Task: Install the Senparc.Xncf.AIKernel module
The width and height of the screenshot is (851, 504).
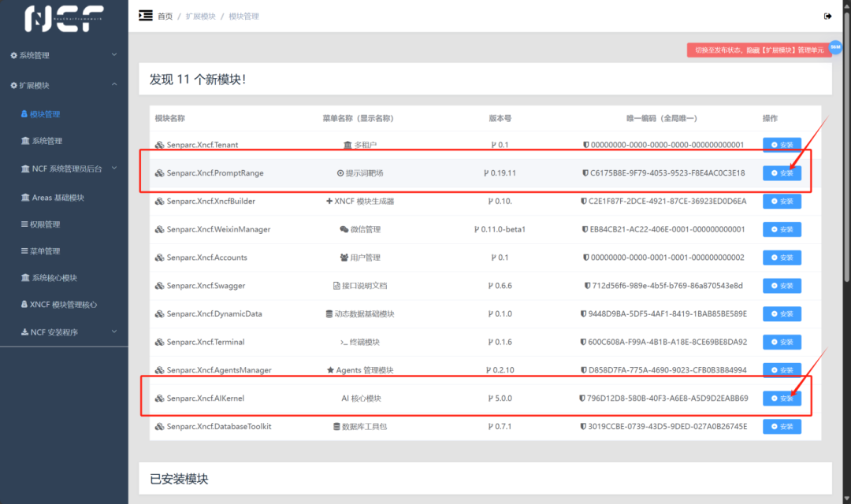Action: 782,398
